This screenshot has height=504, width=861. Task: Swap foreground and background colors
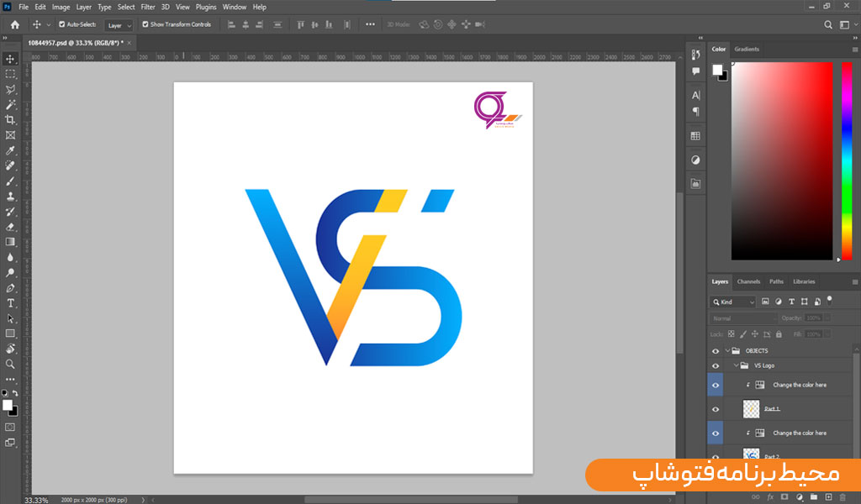click(15, 393)
